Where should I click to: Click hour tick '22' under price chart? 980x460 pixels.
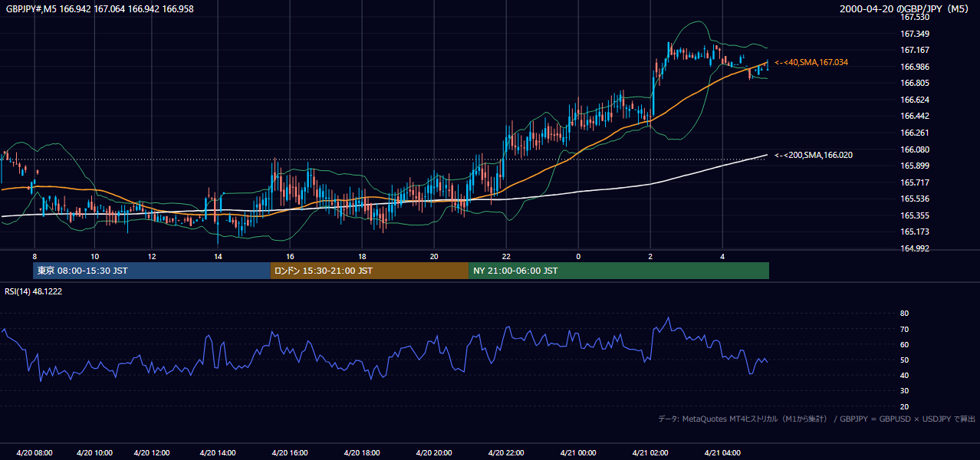click(506, 256)
